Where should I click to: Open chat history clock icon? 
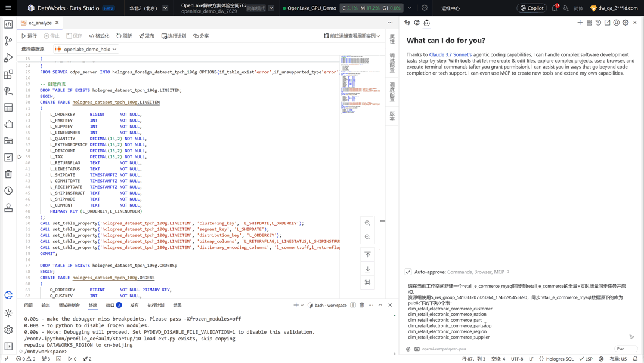[599, 23]
